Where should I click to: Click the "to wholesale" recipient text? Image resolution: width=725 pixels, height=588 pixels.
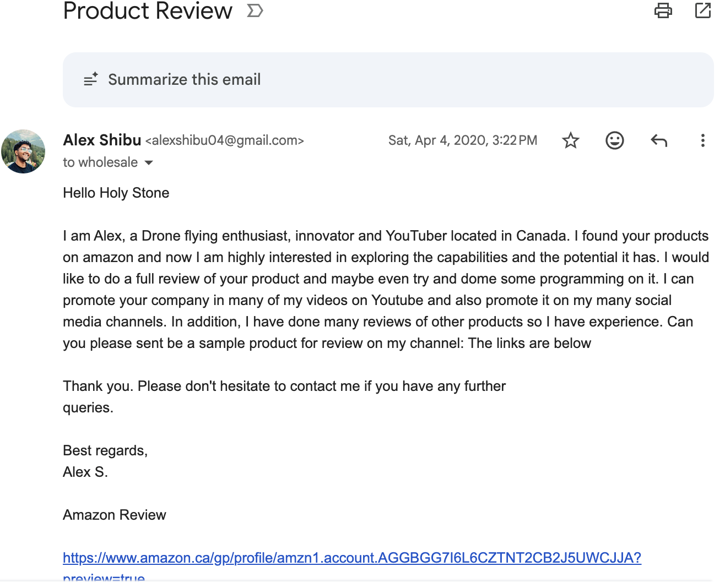click(100, 162)
